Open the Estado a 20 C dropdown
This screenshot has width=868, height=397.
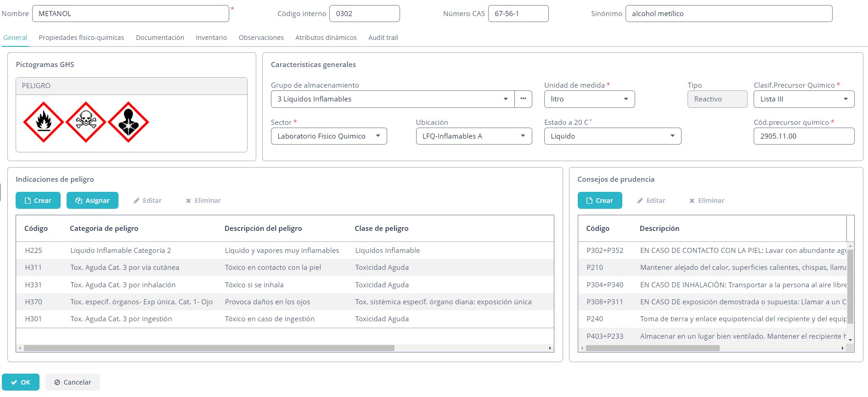point(612,136)
